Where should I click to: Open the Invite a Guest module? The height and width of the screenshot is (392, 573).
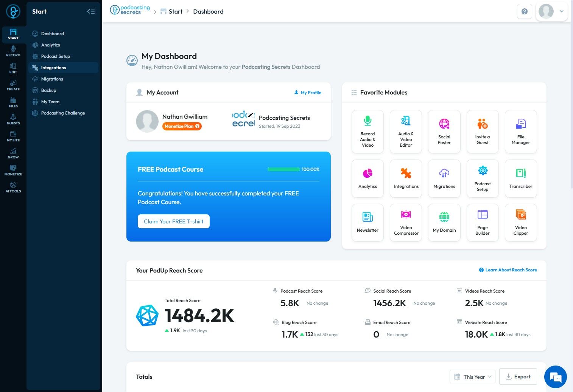click(483, 132)
